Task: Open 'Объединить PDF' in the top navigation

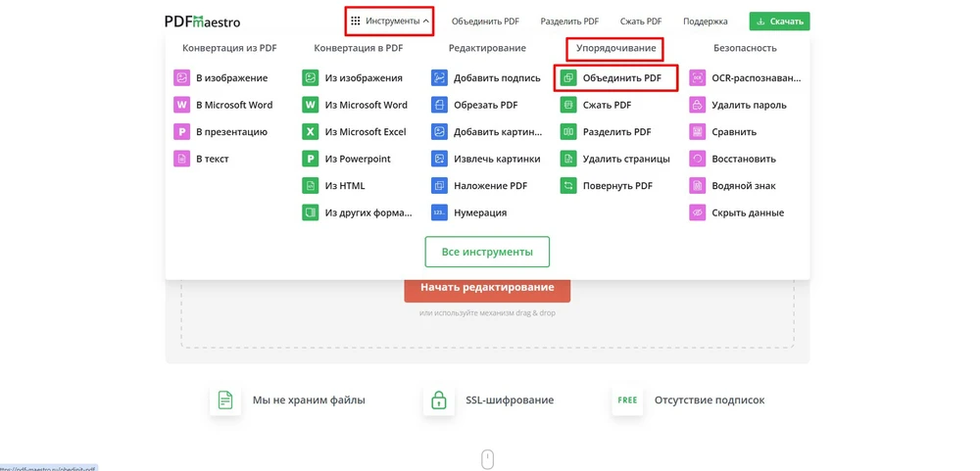Action: pos(485,22)
